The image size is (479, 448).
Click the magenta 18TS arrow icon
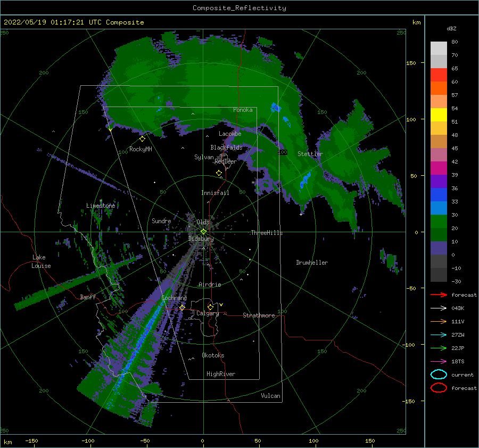[439, 362]
